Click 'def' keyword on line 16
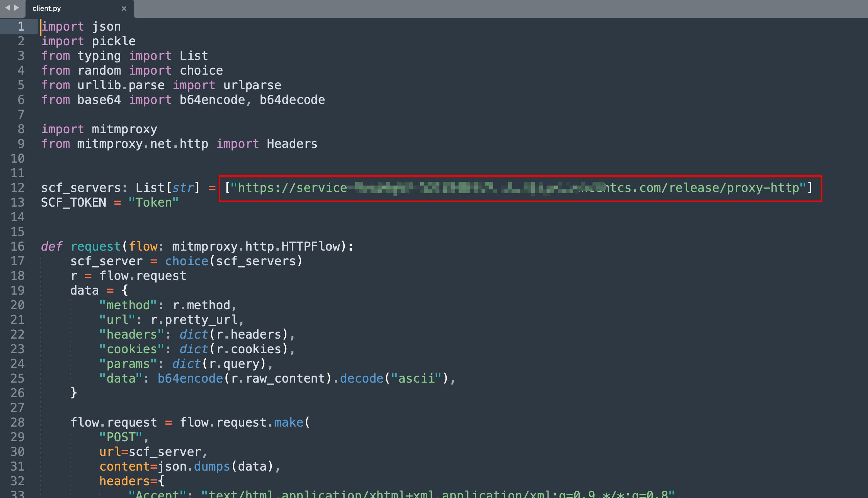The image size is (868, 498). click(52, 246)
